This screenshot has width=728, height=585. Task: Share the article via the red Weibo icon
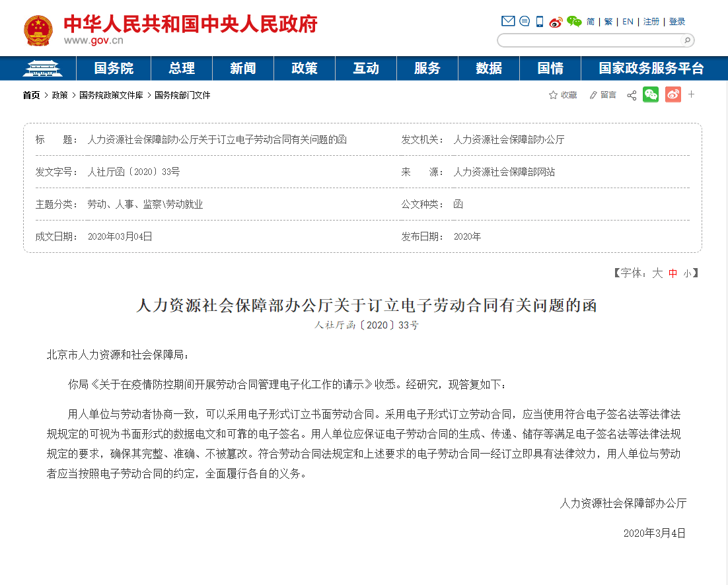click(x=673, y=94)
